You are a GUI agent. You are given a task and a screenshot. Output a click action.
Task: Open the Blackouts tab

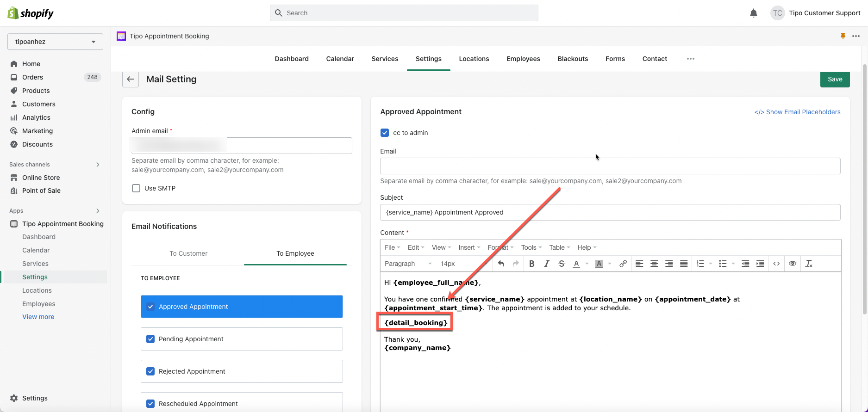tap(573, 59)
